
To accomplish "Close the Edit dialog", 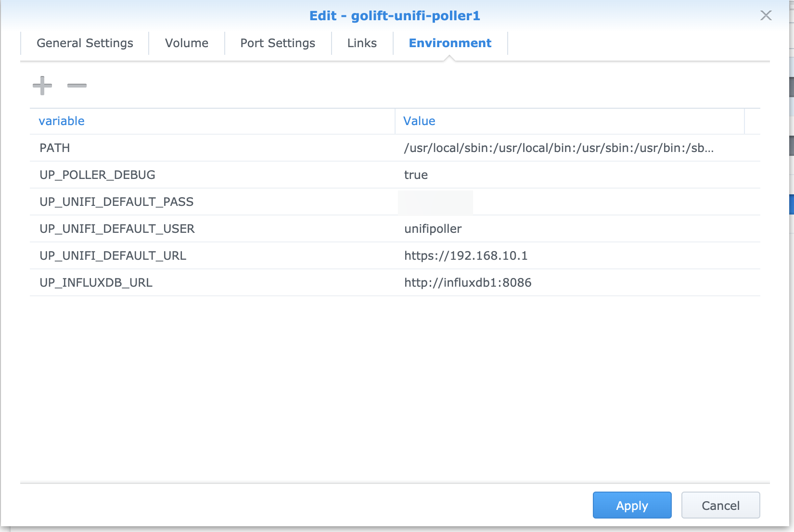I will [x=766, y=15].
